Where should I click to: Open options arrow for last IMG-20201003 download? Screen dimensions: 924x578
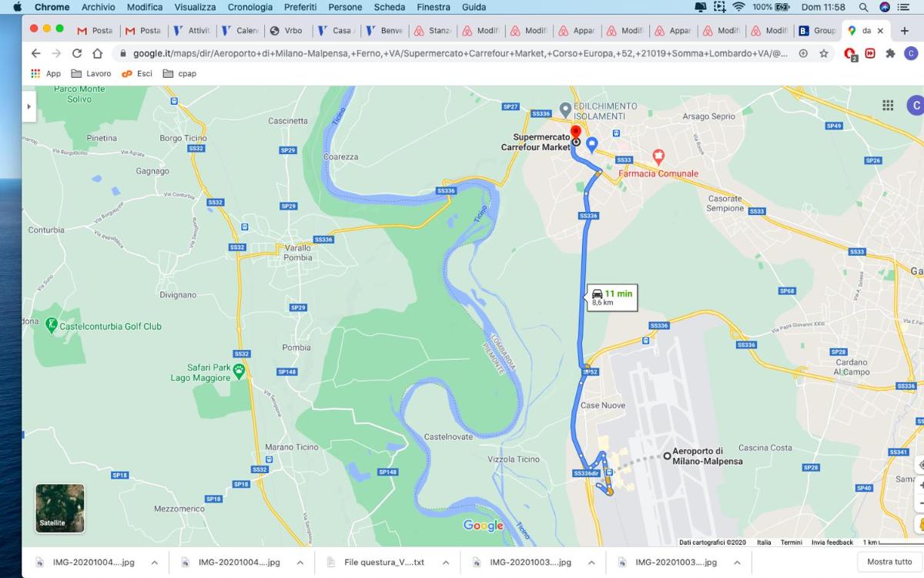point(738,563)
